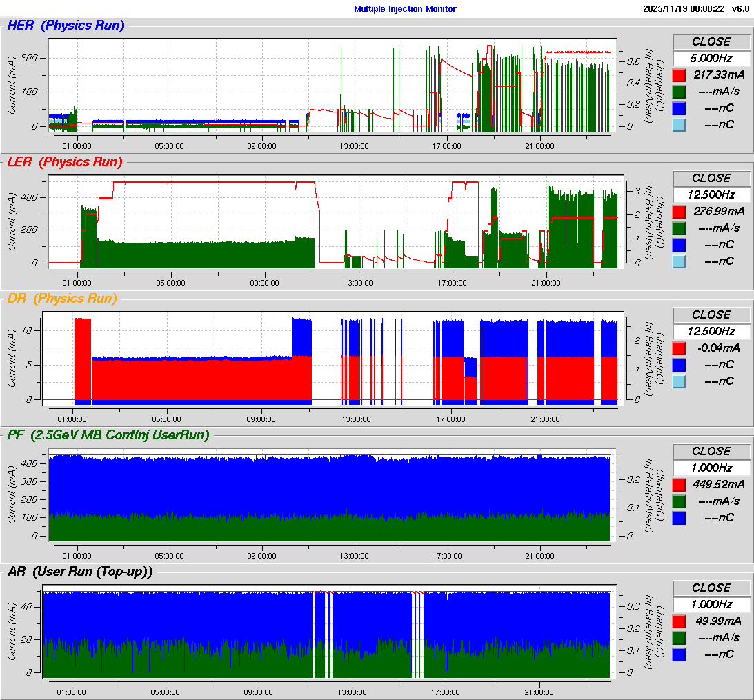Select the 12.500Hz field in the LER panel
This screenshot has width=754, height=700.
tap(711, 194)
